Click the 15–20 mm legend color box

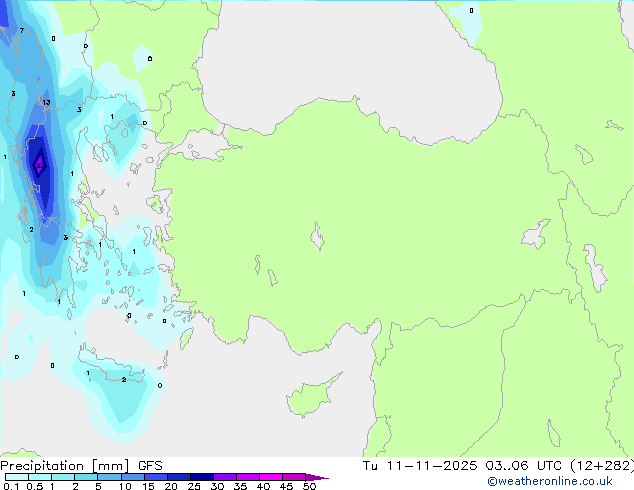click(156, 477)
